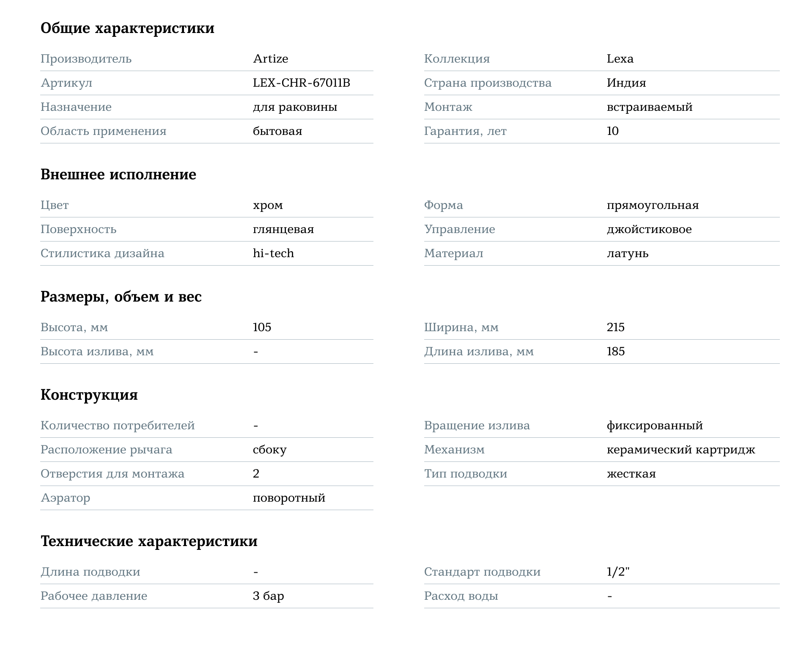The image size is (812, 648).
Task: Click the Расход воды label
Action: point(461,596)
